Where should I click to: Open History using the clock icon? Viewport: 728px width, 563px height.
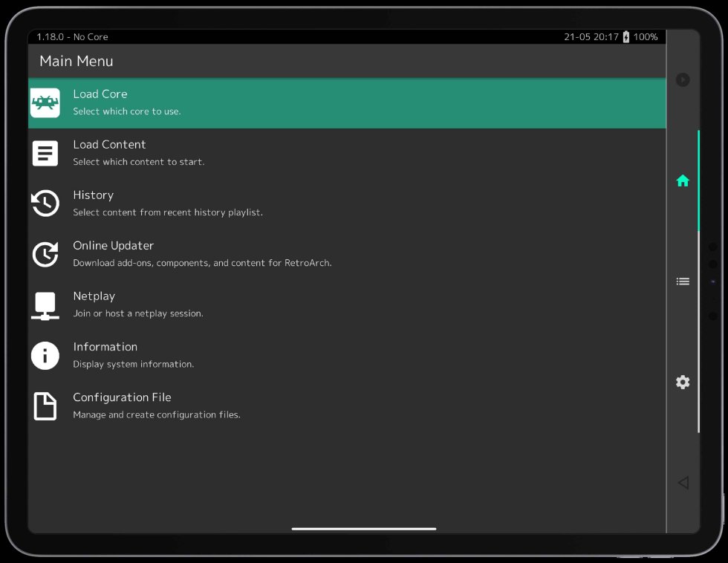[45, 204]
